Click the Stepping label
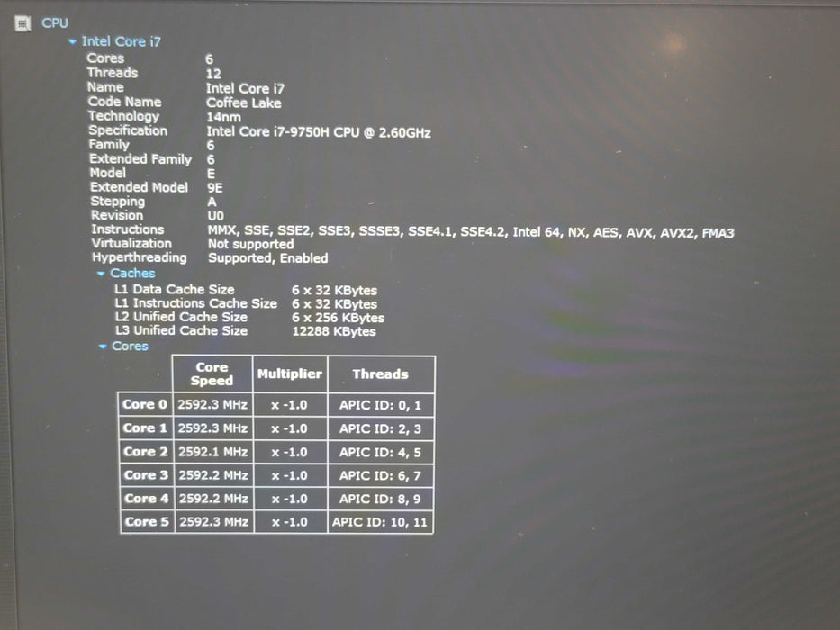 (117, 202)
